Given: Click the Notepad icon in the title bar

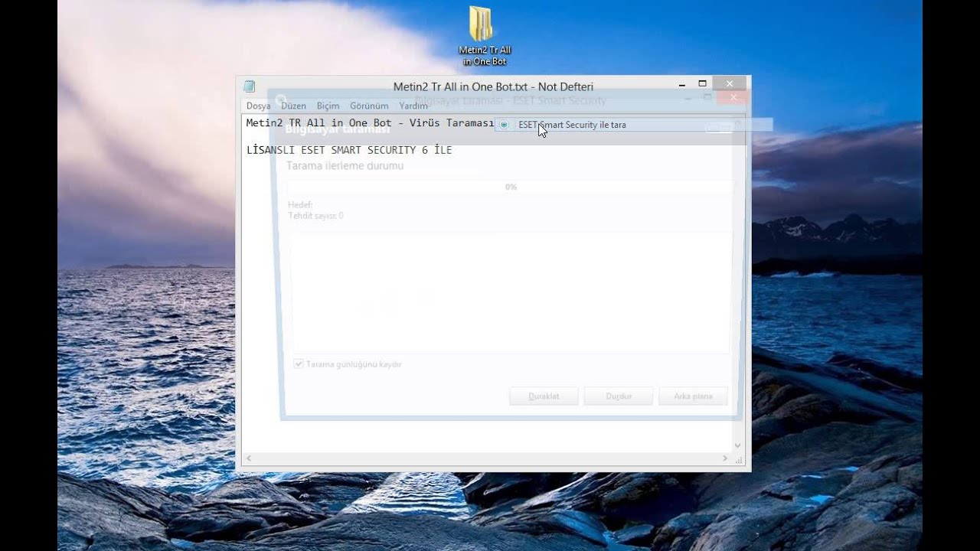Looking at the screenshot, I should pos(249,86).
